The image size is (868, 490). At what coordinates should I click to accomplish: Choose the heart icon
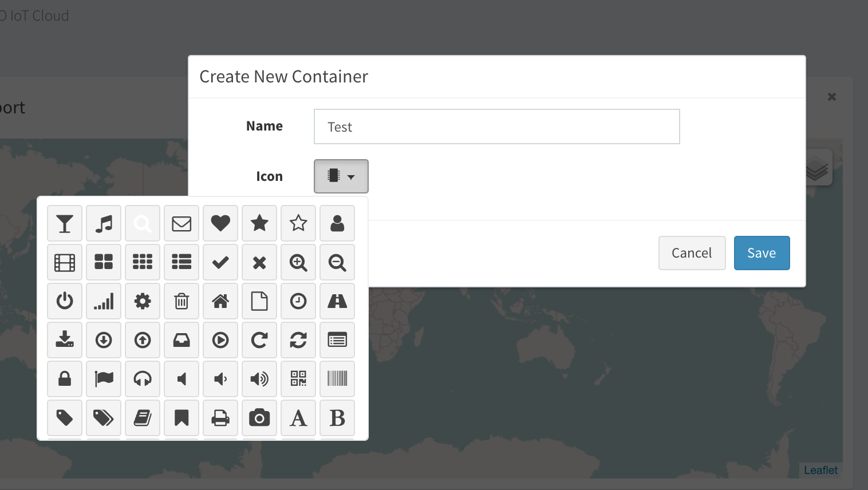tap(220, 223)
